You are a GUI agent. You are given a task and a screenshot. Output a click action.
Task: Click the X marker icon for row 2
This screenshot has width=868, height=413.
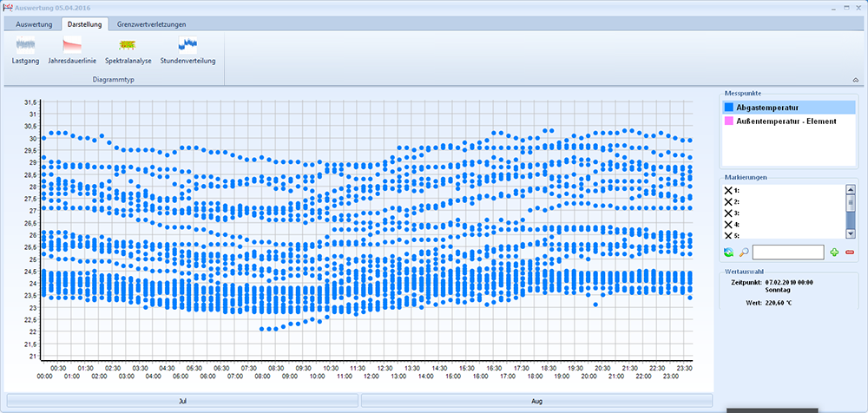pos(728,201)
